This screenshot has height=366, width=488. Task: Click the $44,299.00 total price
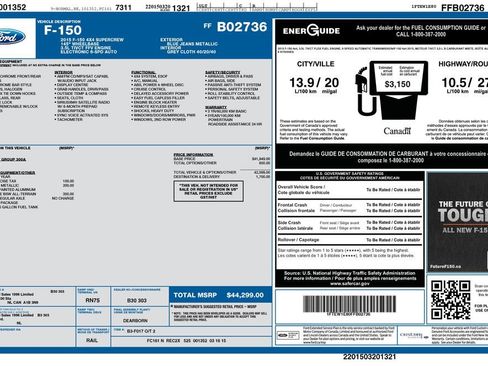pos(245,295)
